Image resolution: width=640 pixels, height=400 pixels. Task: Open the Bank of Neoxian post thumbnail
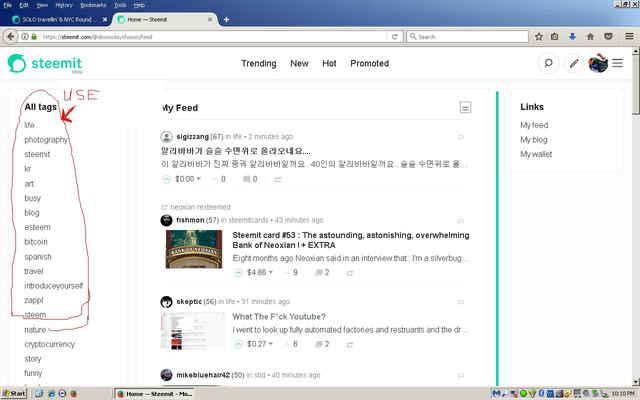194,249
